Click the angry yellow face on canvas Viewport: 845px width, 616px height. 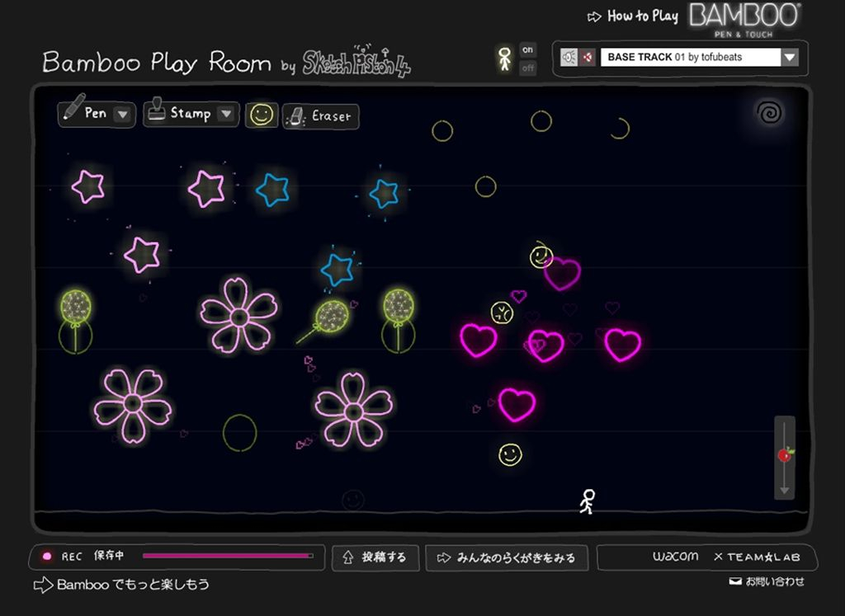click(503, 313)
